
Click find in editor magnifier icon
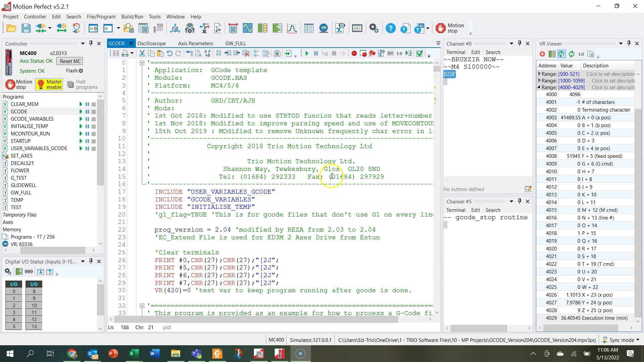(x=198, y=53)
